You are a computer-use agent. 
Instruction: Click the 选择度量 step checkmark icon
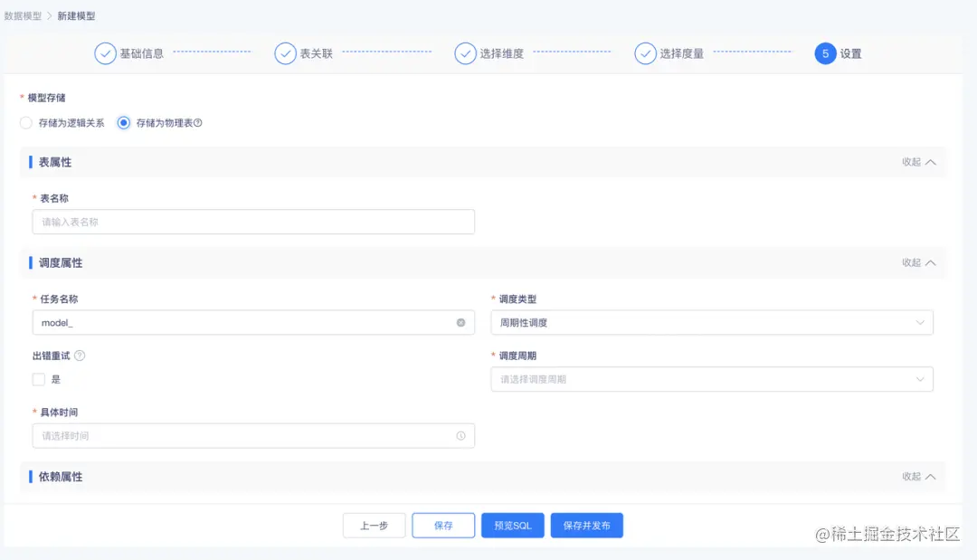pos(646,53)
